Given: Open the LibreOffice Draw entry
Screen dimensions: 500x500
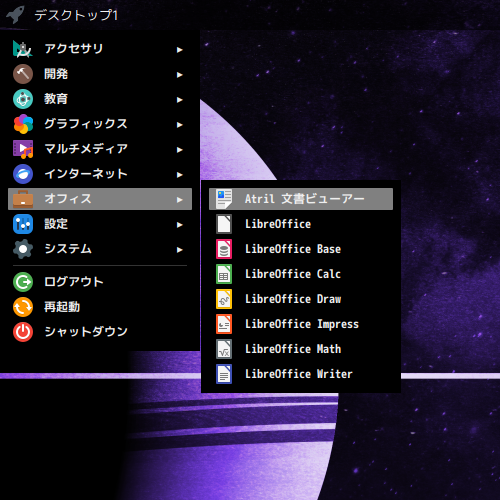Looking at the screenshot, I should [x=301, y=299].
